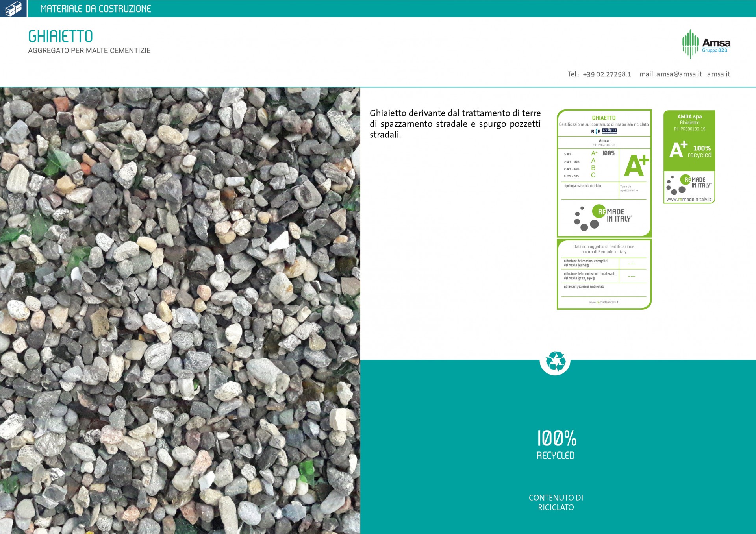Image resolution: width=756 pixels, height=534 pixels.
Task: Click the 100% value beside A+ in the scale
Action: tap(609, 153)
